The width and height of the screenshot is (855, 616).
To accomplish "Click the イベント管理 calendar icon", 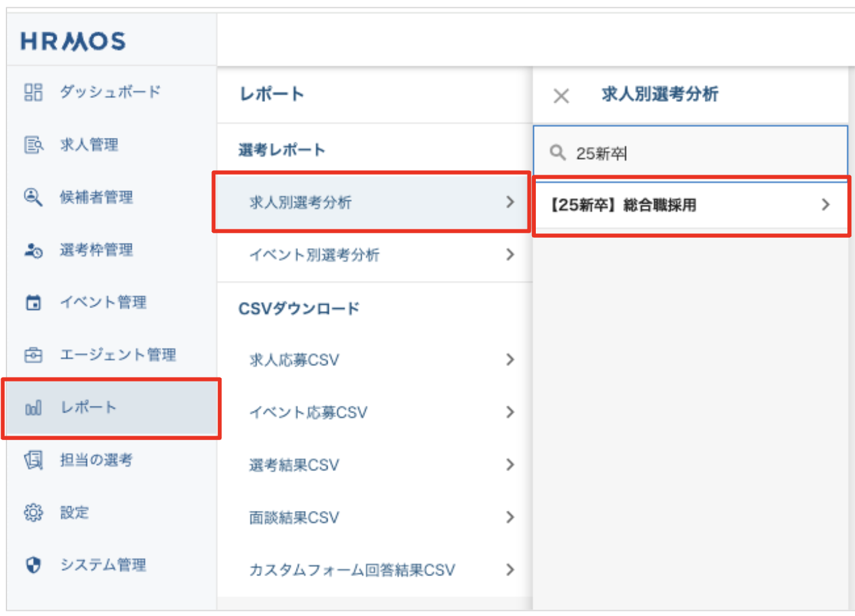I will coord(33,302).
